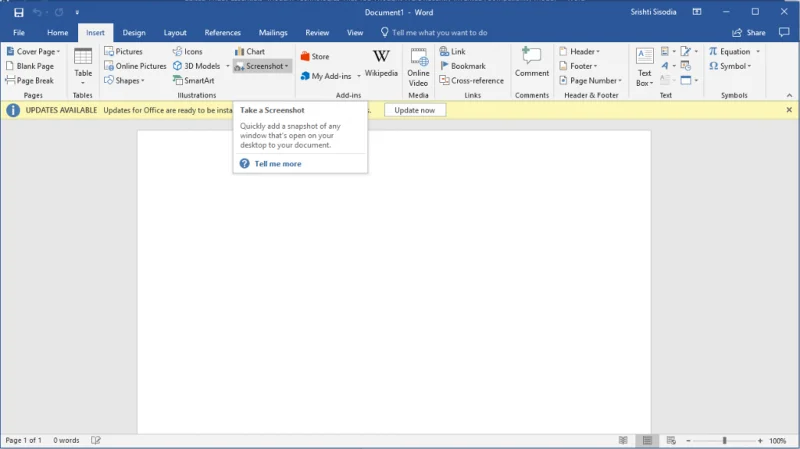Insert Date & Time icon in Text group
The width and height of the screenshot is (800, 449).
click(686, 66)
